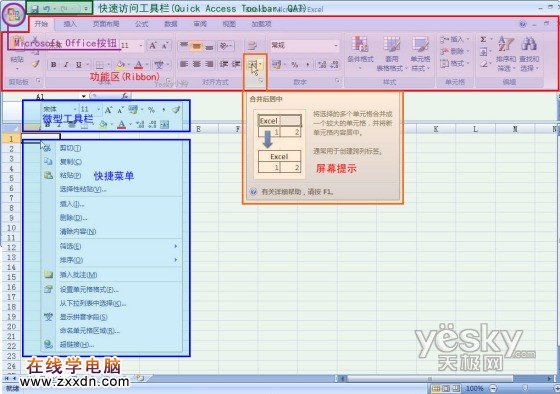The height and width of the screenshot is (394, 560).
Task: Click format painter on the mini toolbar
Action: click(x=176, y=110)
